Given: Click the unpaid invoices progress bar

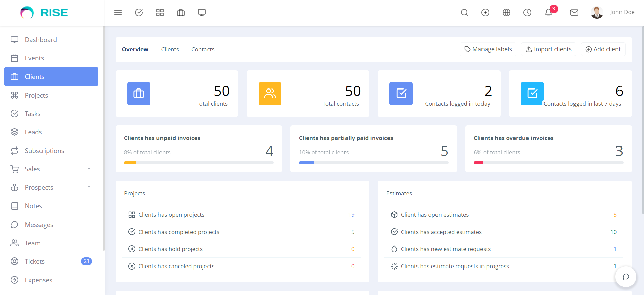Looking at the screenshot, I should click(x=198, y=163).
